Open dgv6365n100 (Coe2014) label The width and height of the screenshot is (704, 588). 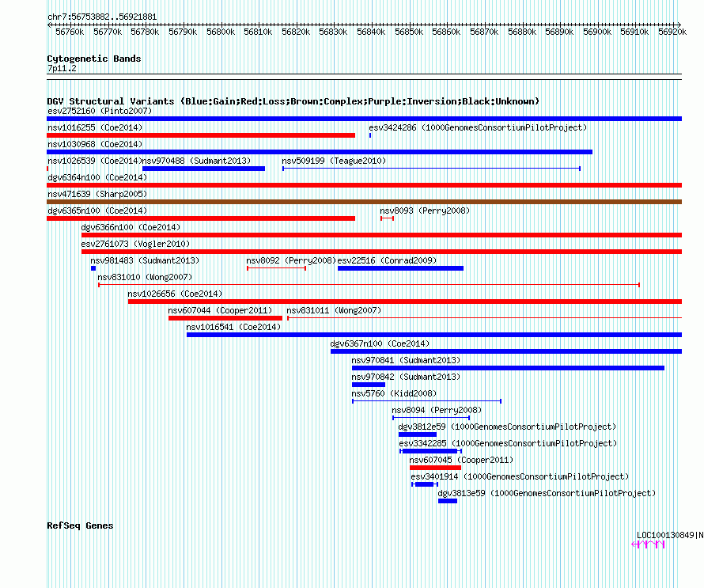(97, 211)
